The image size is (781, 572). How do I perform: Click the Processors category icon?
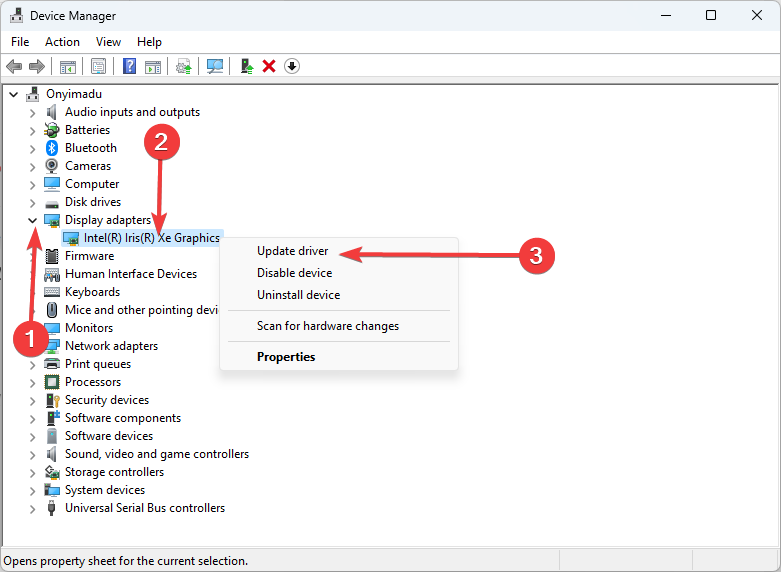click(52, 382)
